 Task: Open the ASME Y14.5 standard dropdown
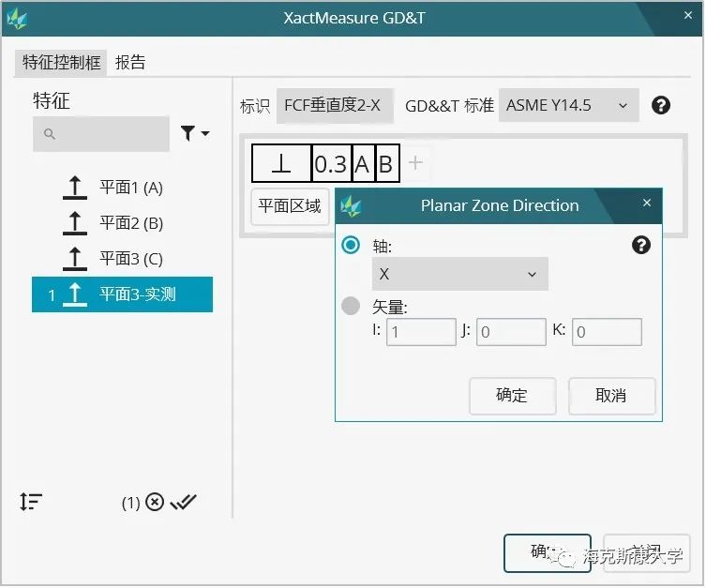[x=569, y=105]
